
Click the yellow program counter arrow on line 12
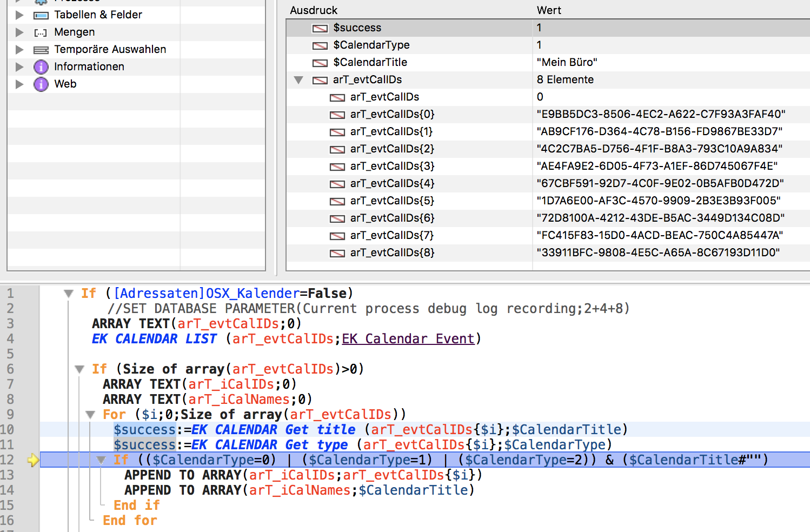click(33, 460)
